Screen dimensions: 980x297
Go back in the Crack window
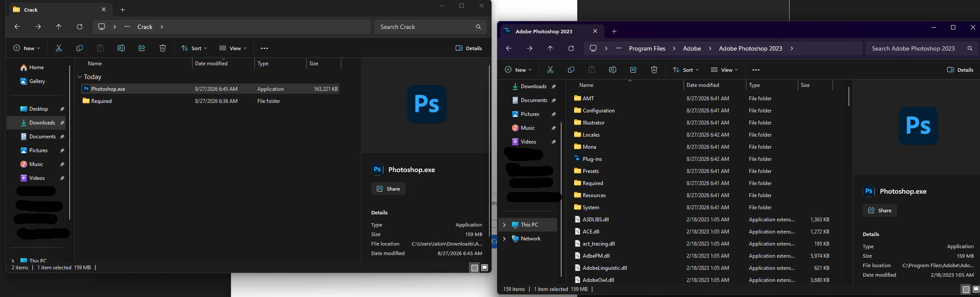(17, 27)
